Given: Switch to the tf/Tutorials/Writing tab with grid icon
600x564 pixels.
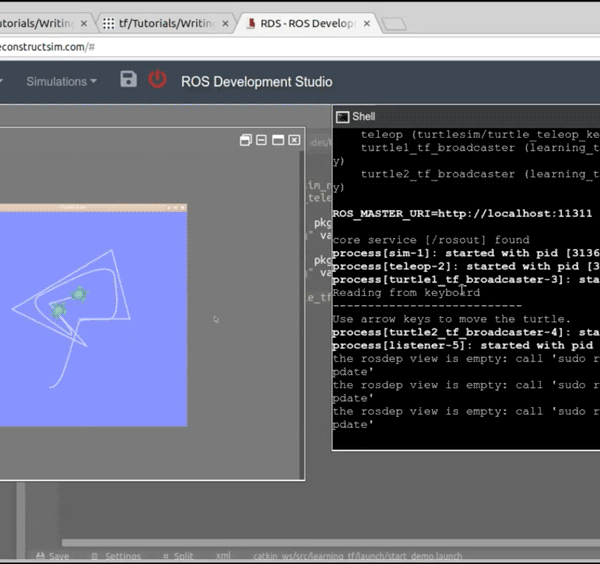Looking at the screenshot, I should (166, 23).
